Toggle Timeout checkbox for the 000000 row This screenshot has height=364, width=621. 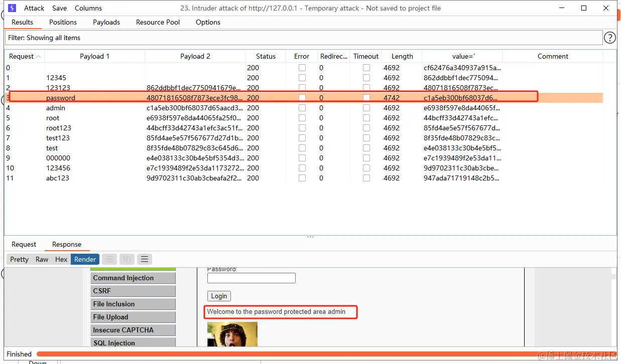366,158
